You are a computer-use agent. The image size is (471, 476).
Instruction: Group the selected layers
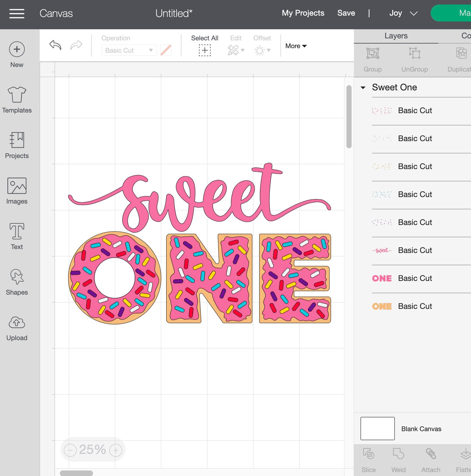tap(372, 59)
